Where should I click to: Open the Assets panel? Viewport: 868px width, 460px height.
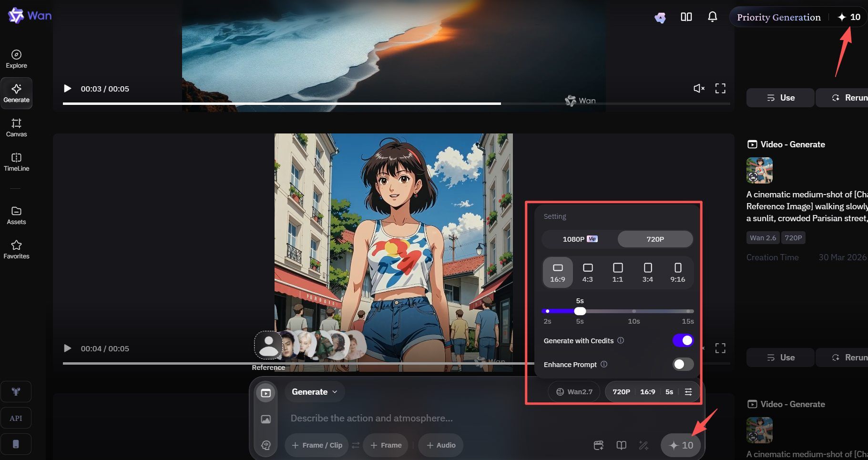pyautogui.click(x=16, y=215)
